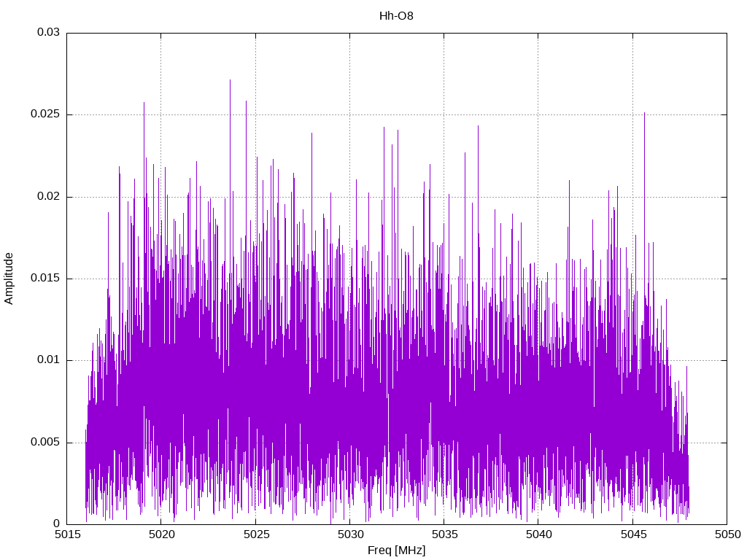Click the 5015 x-axis tick label
This screenshot has height=560, width=747.
(66, 534)
